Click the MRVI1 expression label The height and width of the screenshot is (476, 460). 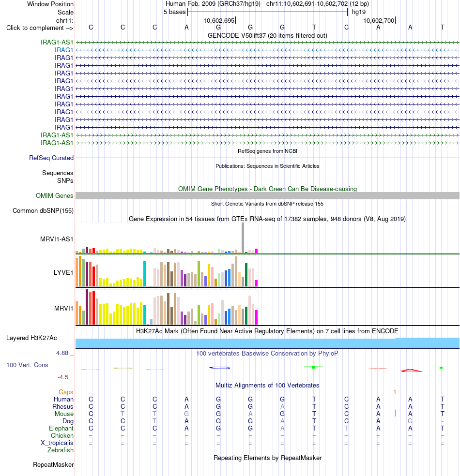click(x=64, y=309)
